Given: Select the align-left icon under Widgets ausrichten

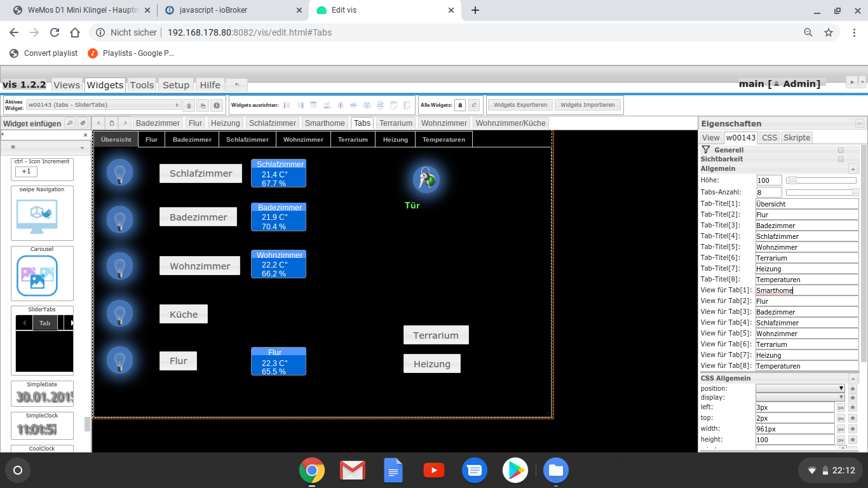Looking at the screenshot, I should (x=288, y=105).
